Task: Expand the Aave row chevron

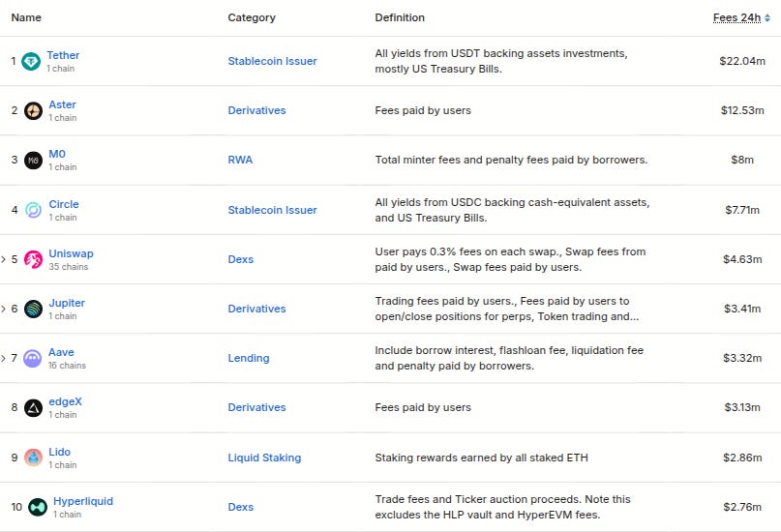Action: point(4,358)
